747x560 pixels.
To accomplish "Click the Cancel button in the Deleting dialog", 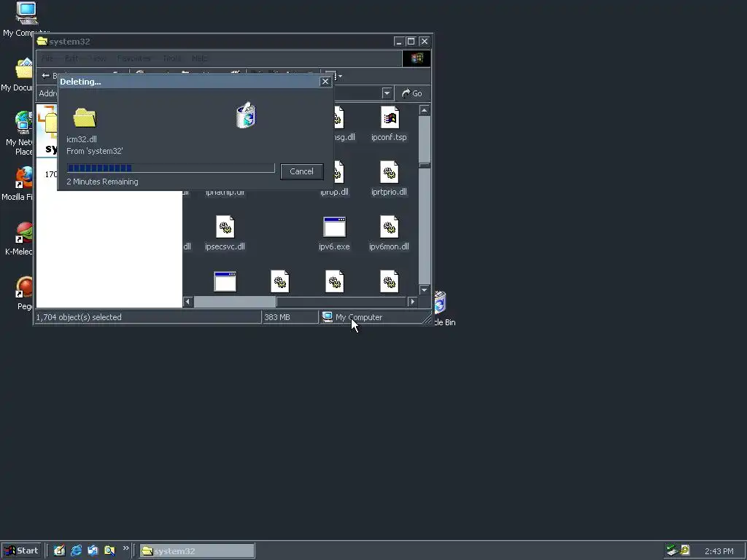I will tap(301, 171).
